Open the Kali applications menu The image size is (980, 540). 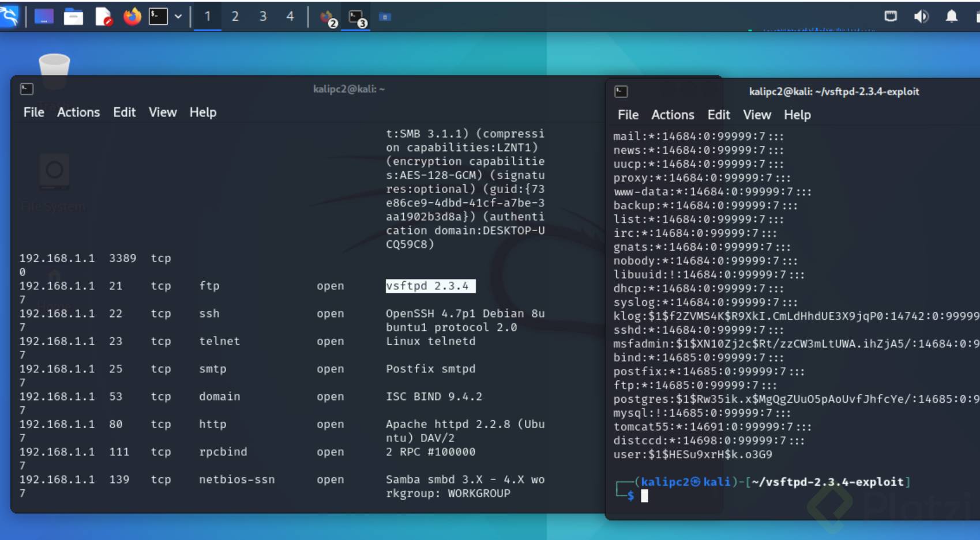[x=10, y=16]
